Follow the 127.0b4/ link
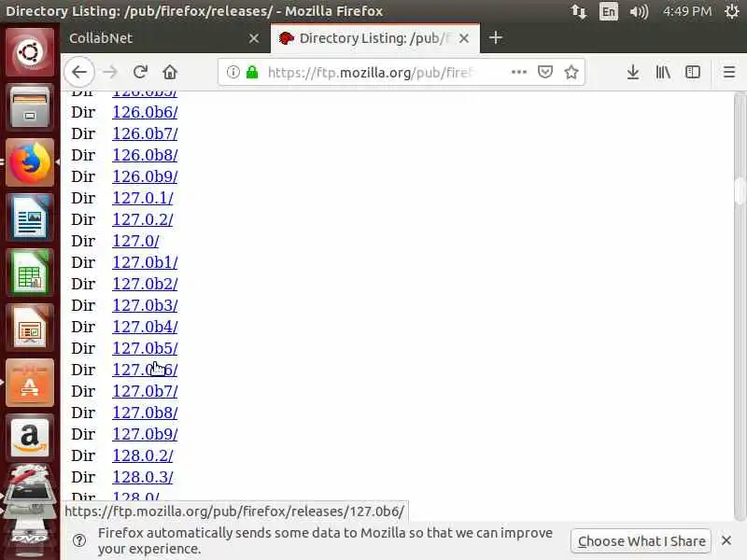Screen dimensions: 747x560 coord(145,327)
